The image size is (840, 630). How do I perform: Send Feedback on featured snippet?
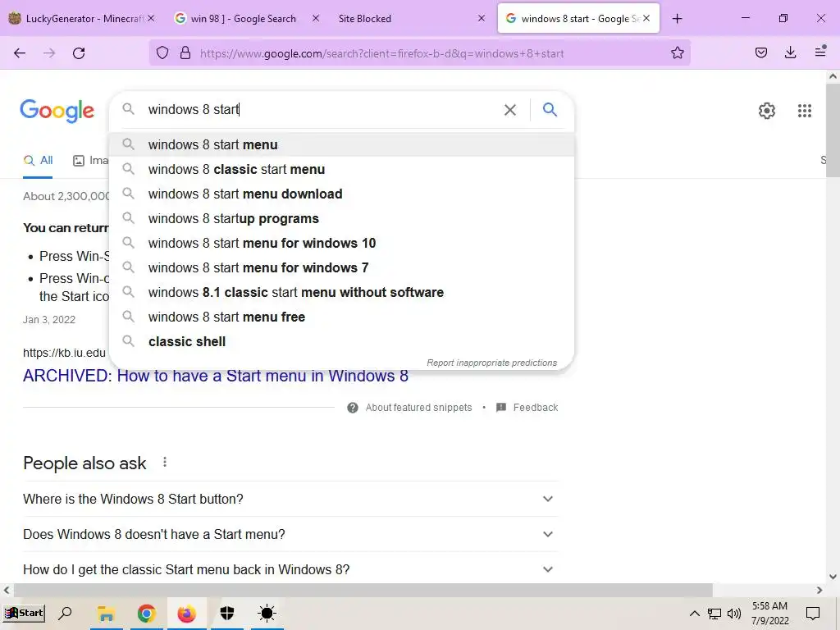point(535,408)
